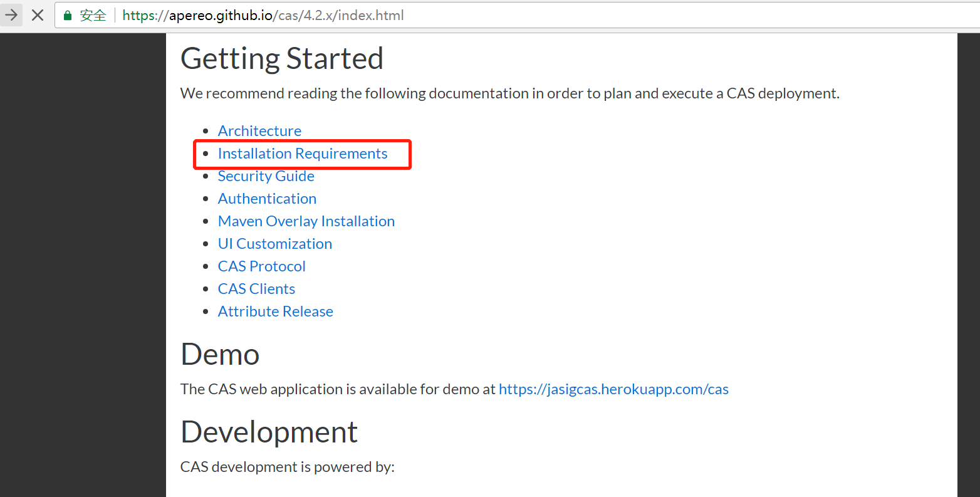Click the Demo section heading
980x497 pixels.
[x=220, y=355]
